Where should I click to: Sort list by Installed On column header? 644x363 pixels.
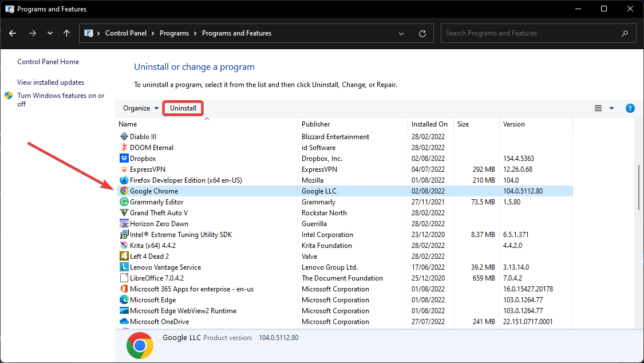pos(431,124)
